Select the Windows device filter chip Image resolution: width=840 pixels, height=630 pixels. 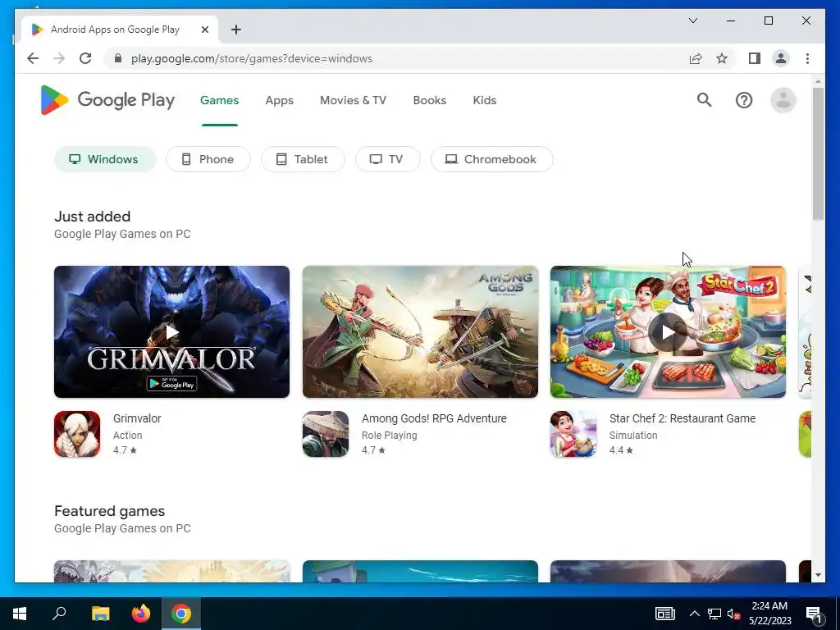[x=105, y=159]
